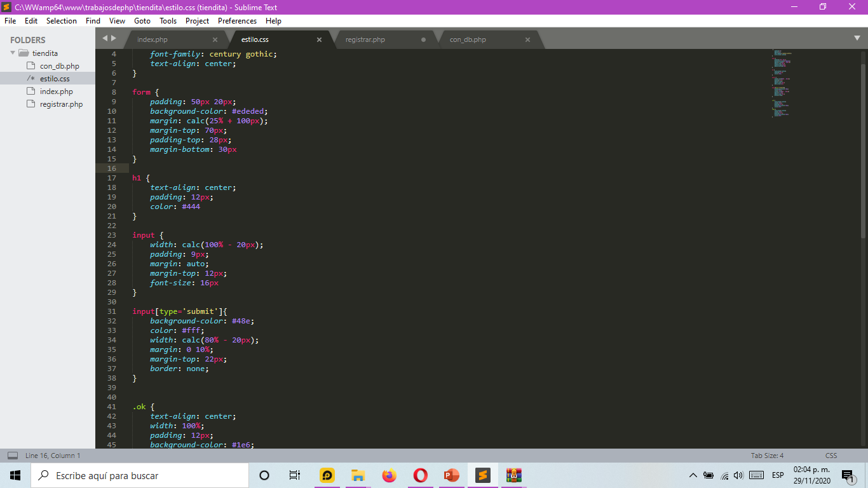The height and width of the screenshot is (488, 868).
Task: Open the Help menu
Action: [273, 20]
